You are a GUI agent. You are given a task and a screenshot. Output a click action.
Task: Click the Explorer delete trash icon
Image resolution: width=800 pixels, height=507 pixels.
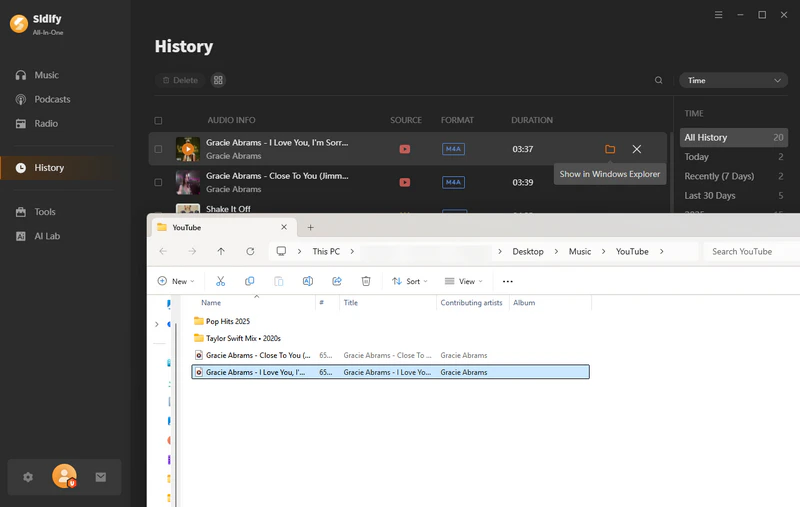click(x=366, y=281)
